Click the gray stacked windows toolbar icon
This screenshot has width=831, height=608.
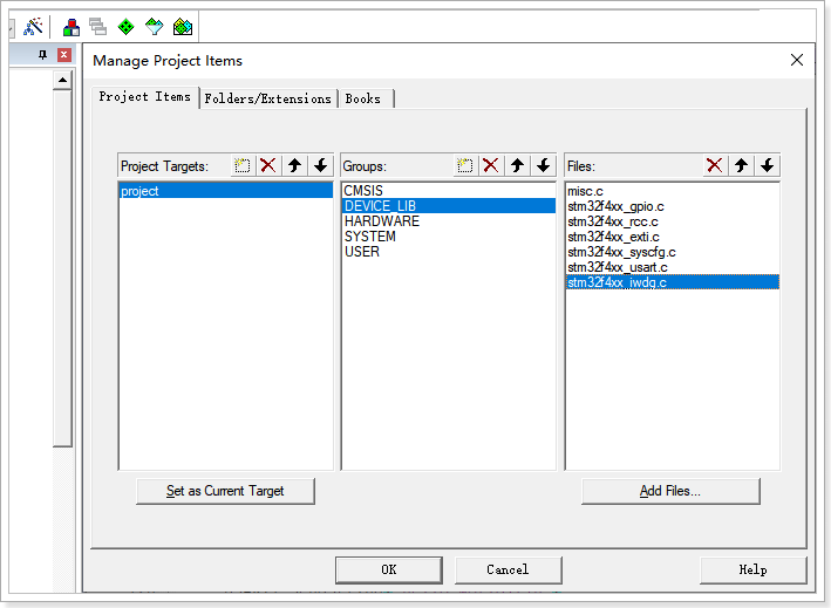coord(98,27)
